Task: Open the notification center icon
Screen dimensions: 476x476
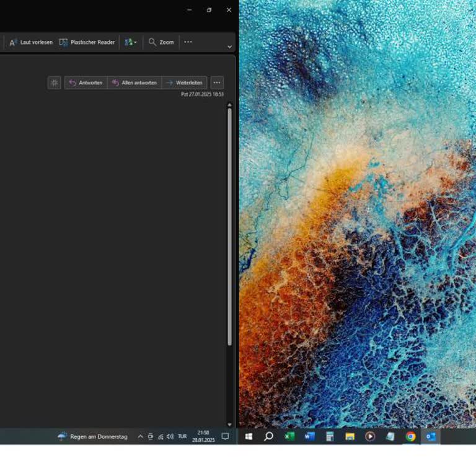Action: click(225, 437)
